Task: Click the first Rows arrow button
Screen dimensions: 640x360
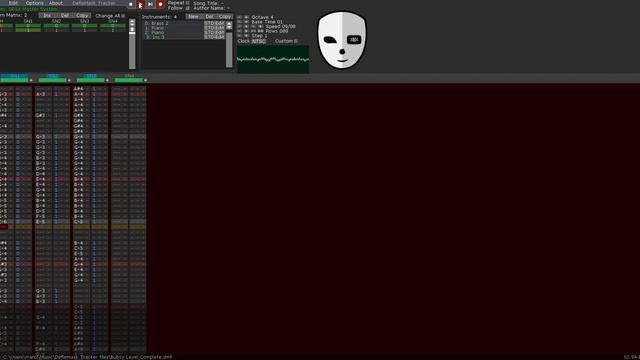Action: [x=240, y=31]
